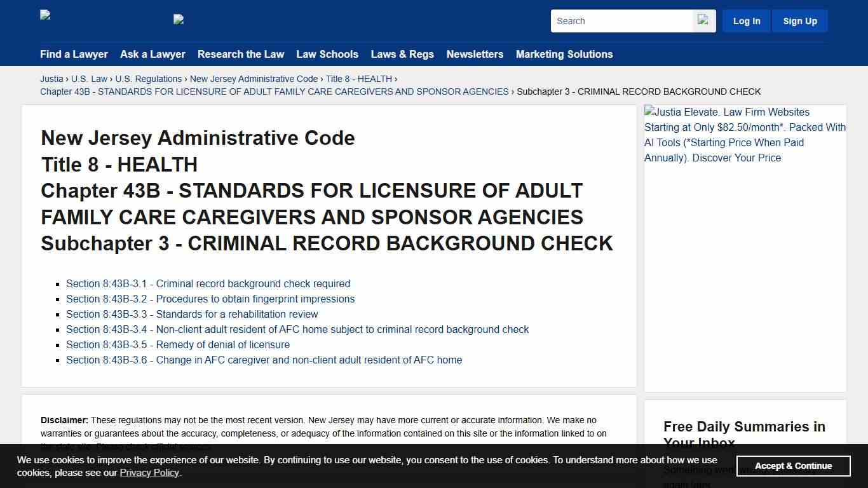Click the search magnifying glass icon
868x488 pixels.
(703, 20)
